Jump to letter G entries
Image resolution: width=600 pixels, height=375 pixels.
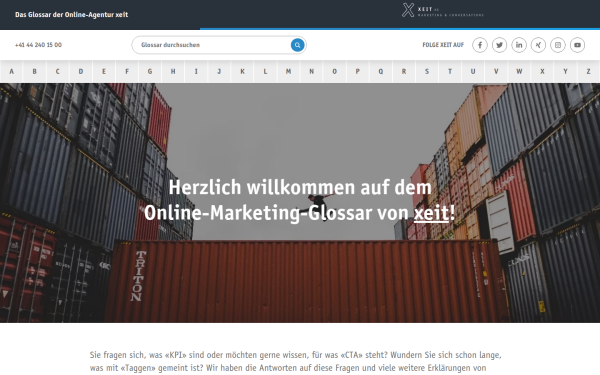[150, 71]
